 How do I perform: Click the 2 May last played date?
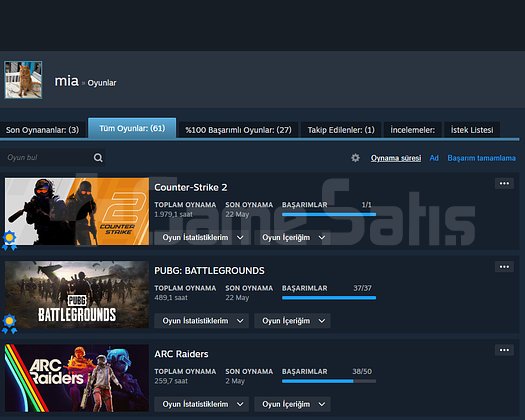tap(235, 381)
